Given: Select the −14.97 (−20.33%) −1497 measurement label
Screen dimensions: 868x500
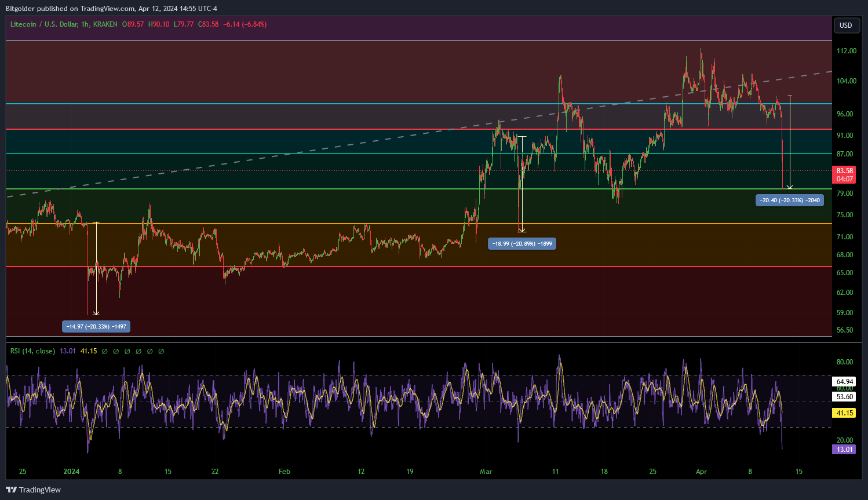Looking at the screenshot, I should click(x=96, y=327).
